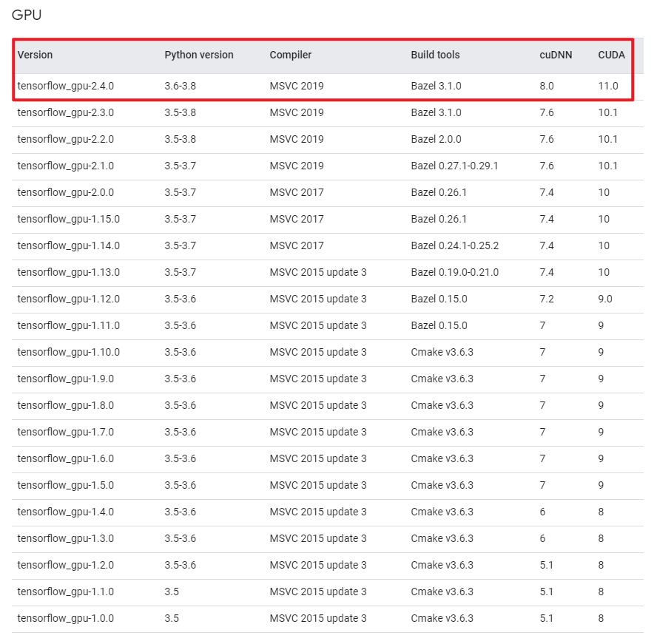
Task: Click the CUDA column header
Action: pyautogui.click(x=611, y=55)
